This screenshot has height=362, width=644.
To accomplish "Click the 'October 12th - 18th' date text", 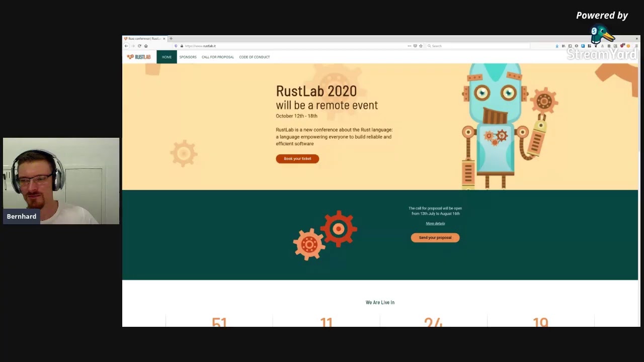I will [296, 116].
